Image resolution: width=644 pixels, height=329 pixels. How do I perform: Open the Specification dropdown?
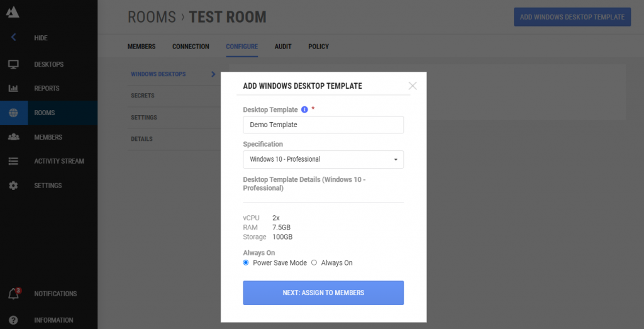(x=323, y=159)
